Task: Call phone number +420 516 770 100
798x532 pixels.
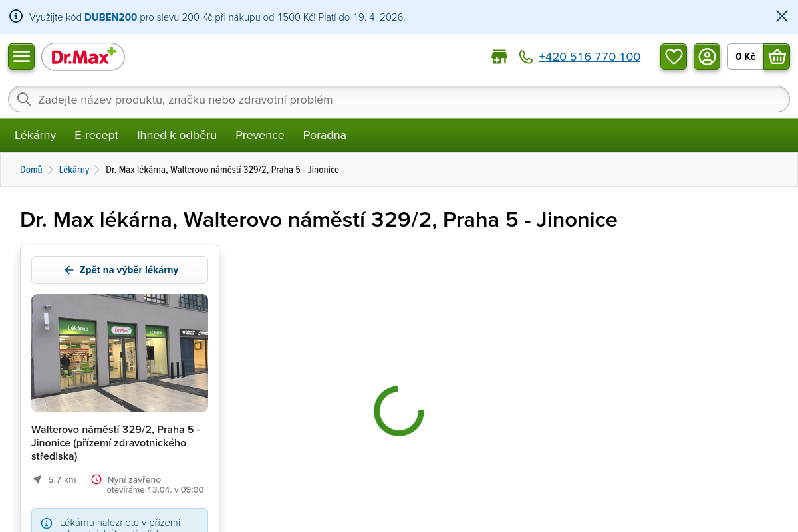Action: (x=589, y=57)
